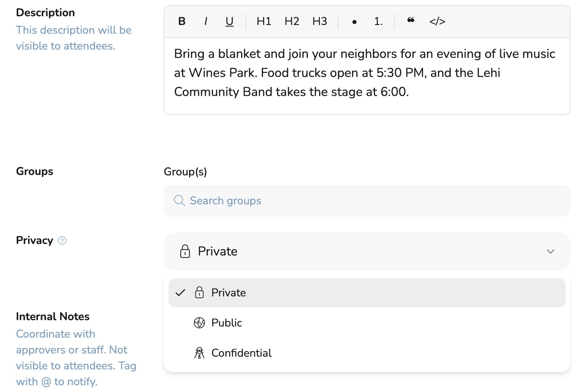Click the 'Group(s)' field label
Image resolution: width=572 pixels, height=392 pixels.
pyautogui.click(x=186, y=172)
